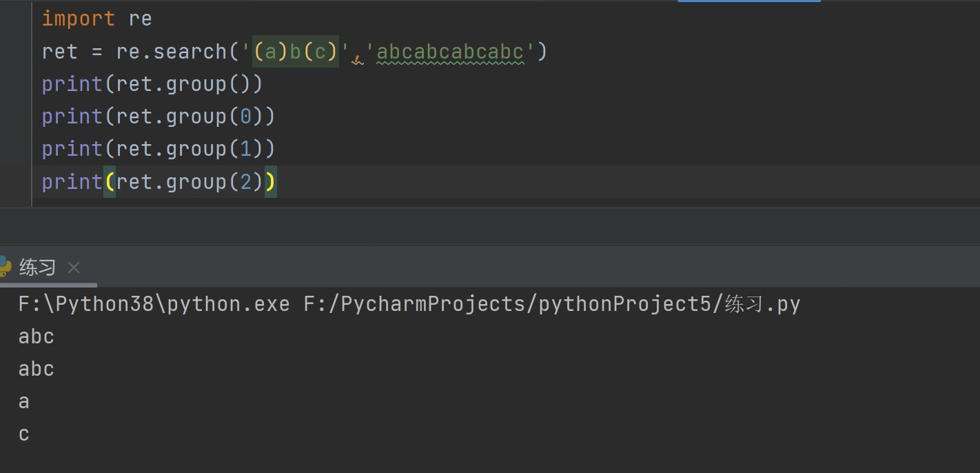Click the first abc output line

click(x=37, y=336)
